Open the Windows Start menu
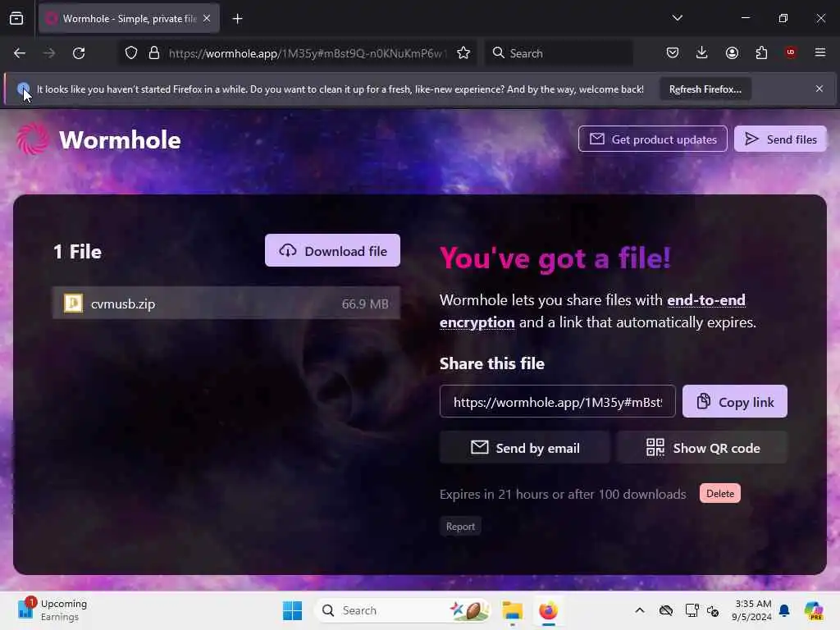Image resolution: width=840 pixels, height=630 pixels. (292, 610)
